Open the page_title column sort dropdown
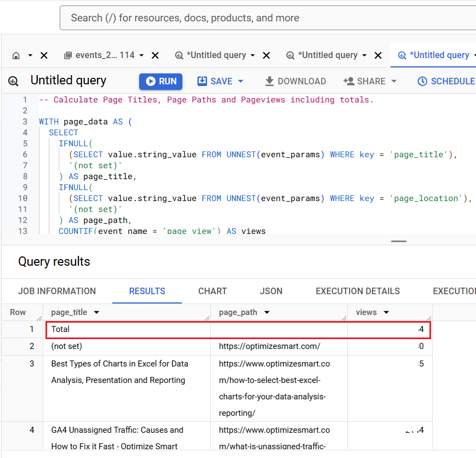Viewport: 476px width, 458px height. point(96,312)
